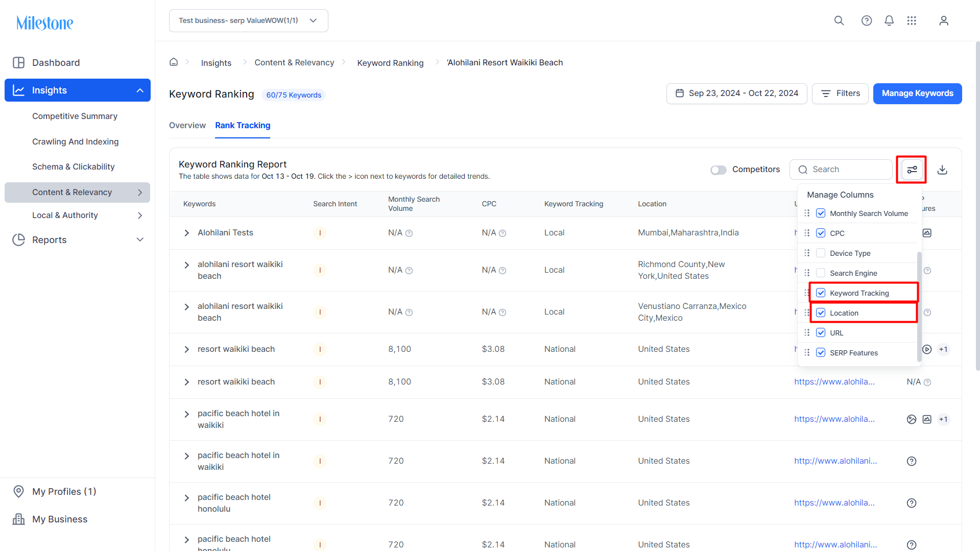Click the video SERP feature icon in first resort waikiki beach row
Viewport: 980px width, 551px height.
click(x=927, y=349)
